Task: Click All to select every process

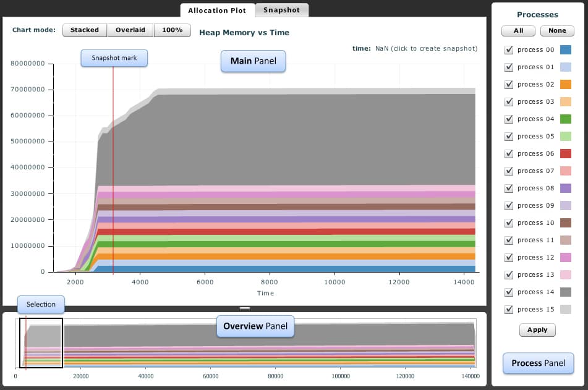Action: point(519,30)
